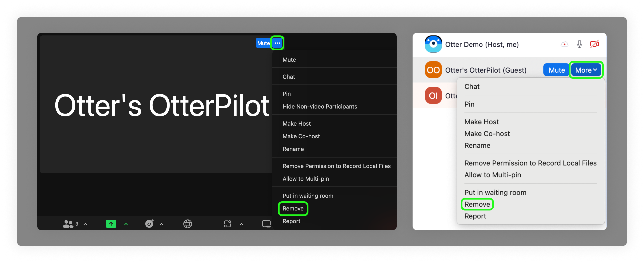Toggle the red camera-off icon for Otter Demo

point(594,44)
